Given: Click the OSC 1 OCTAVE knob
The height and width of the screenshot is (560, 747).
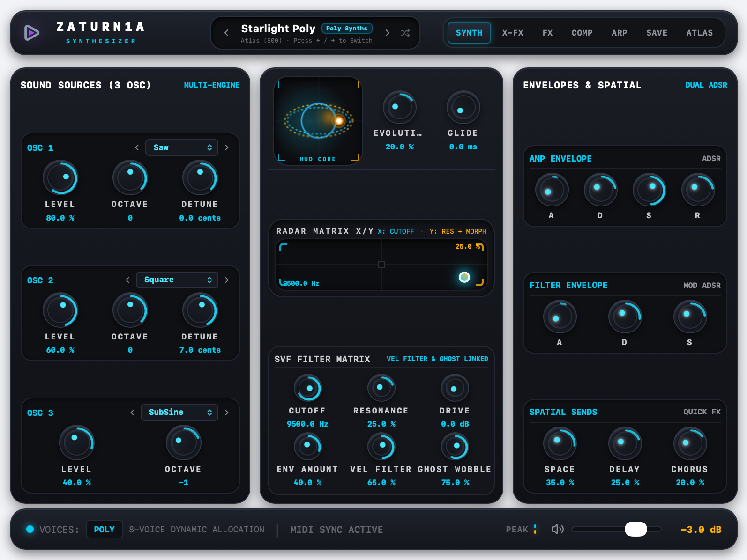Looking at the screenshot, I should click(x=130, y=178).
